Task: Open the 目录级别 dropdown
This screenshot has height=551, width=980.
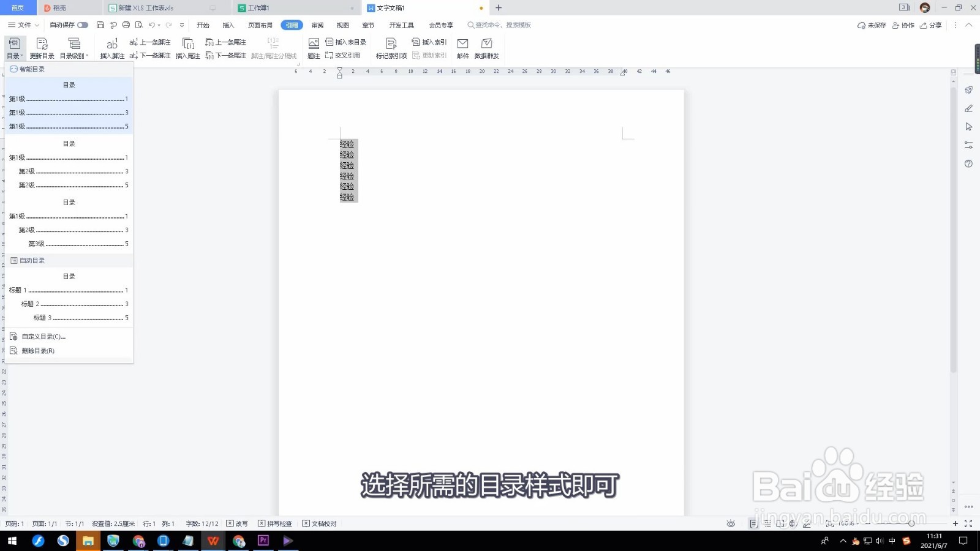Action: pyautogui.click(x=73, y=55)
